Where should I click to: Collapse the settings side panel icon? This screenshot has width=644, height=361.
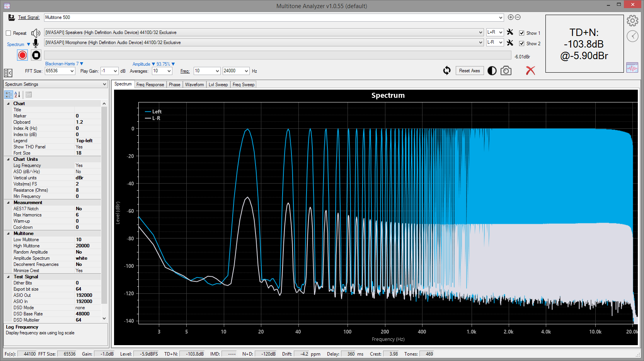point(8,73)
